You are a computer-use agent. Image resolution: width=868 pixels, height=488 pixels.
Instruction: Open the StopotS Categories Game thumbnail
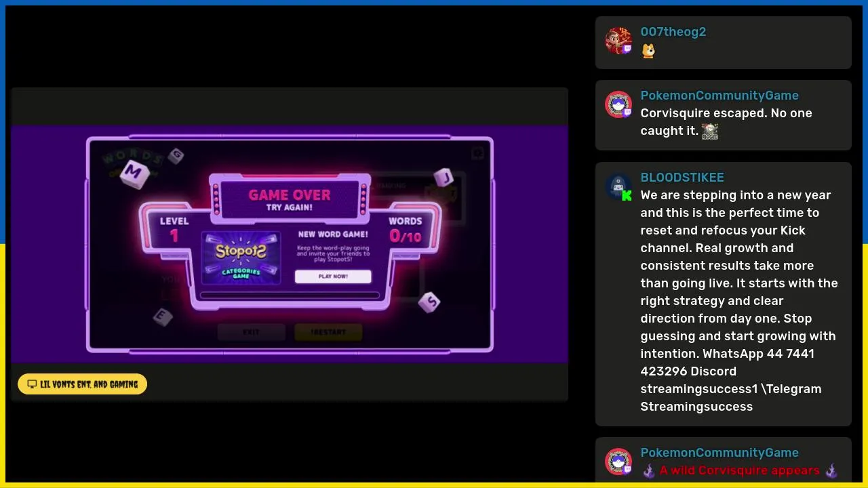point(241,258)
